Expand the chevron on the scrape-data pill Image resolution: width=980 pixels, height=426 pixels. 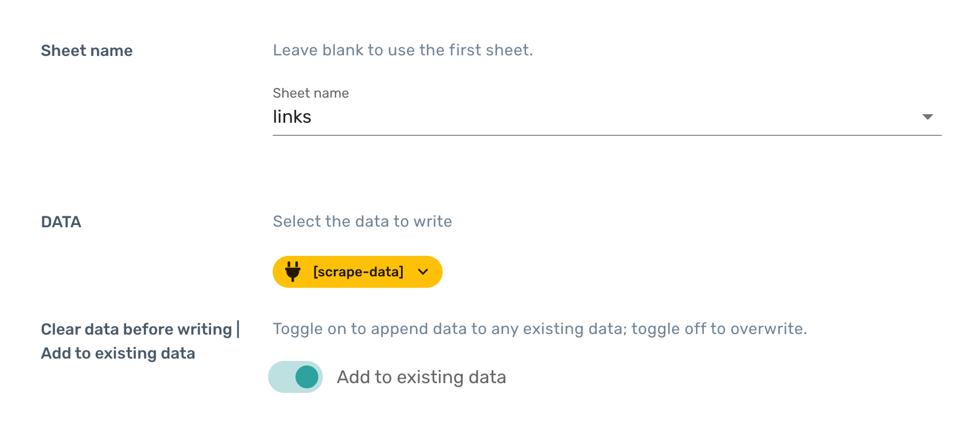(x=423, y=272)
